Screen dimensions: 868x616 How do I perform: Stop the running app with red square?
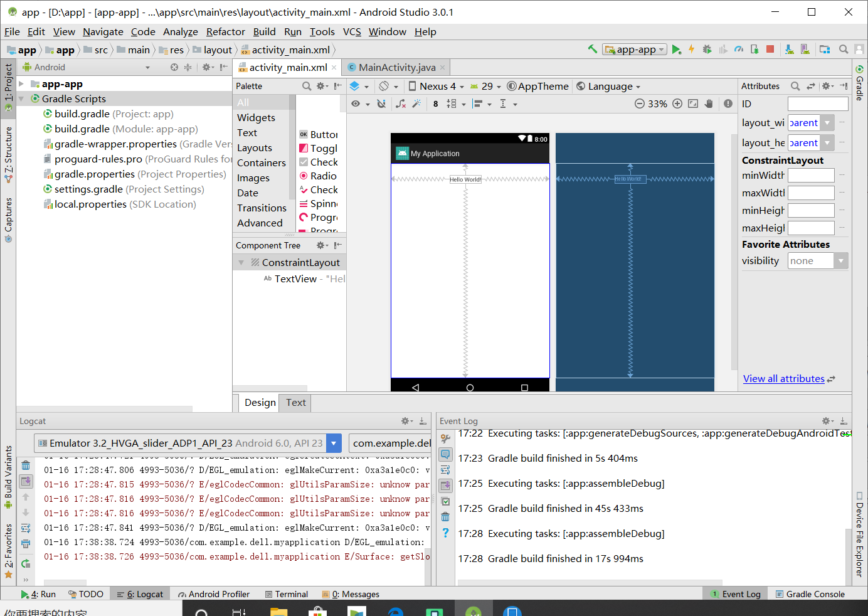pyautogui.click(x=770, y=49)
